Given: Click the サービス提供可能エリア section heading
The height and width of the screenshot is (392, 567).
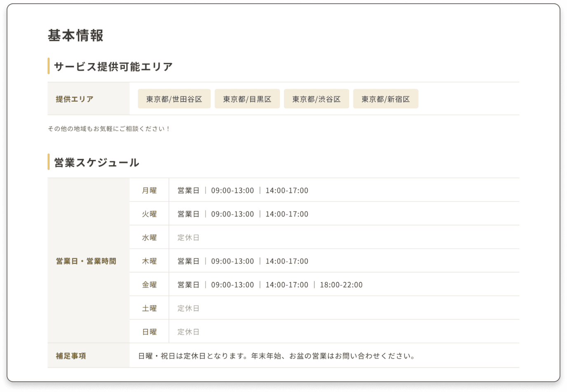Looking at the screenshot, I should point(113,66).
